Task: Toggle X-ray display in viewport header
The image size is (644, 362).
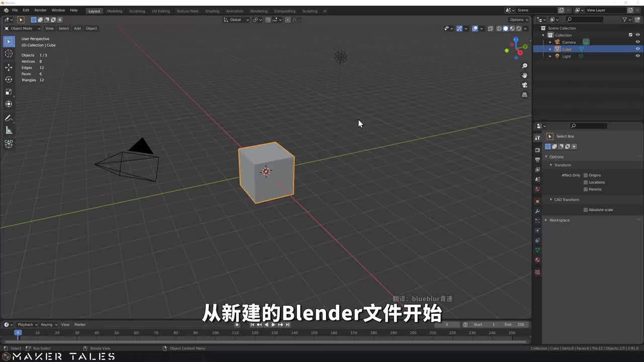Action: click(491, 29)
